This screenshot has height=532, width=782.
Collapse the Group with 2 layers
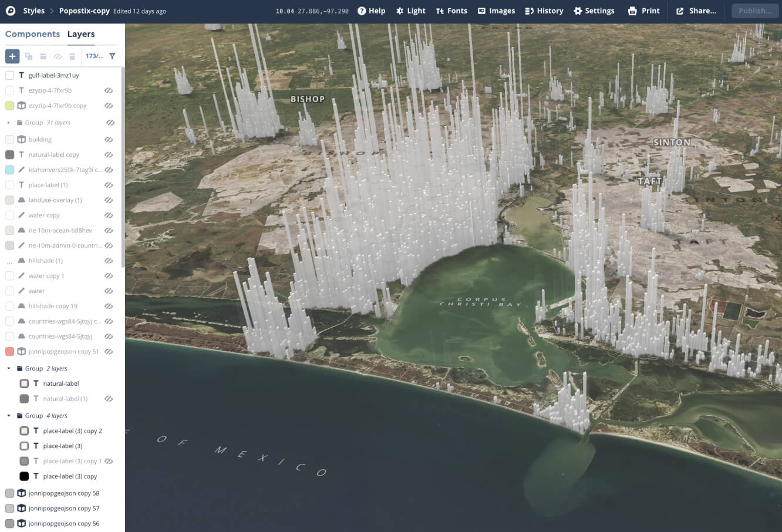tap(9, 369)
